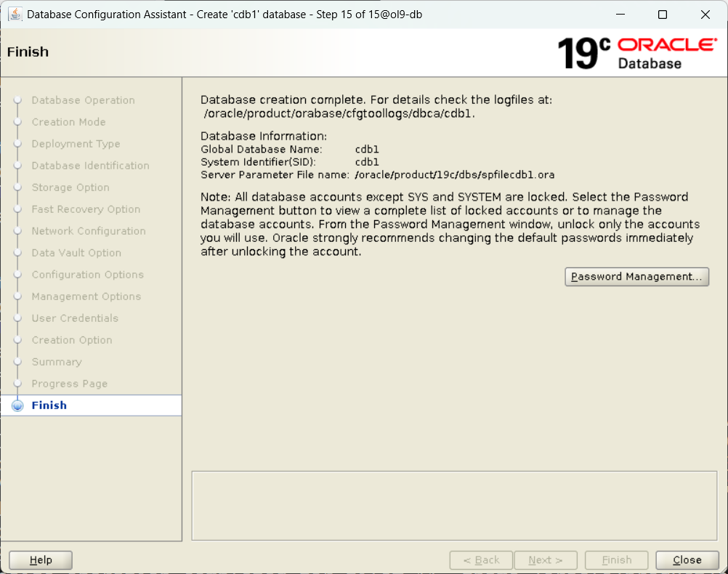Viewport: 728px width, 574px height.
Task: Click the empty message area at bottom
Action: [x=455, y=506]
